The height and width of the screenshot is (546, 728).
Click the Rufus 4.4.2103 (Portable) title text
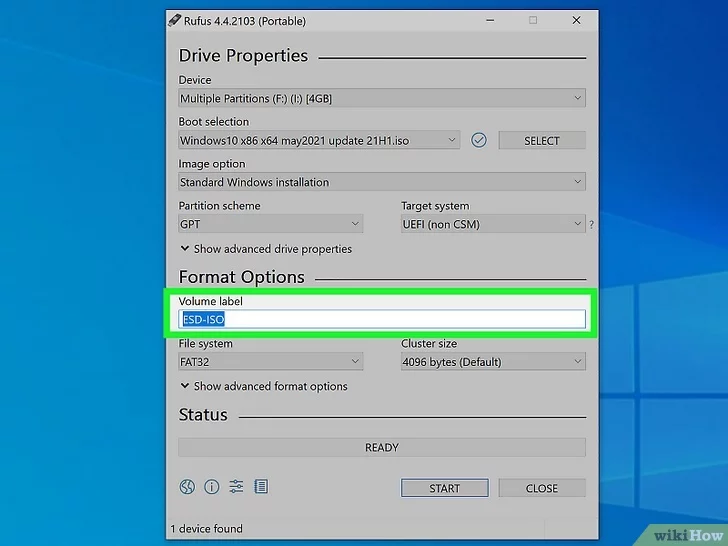pyautogui.click(x=245, y=21)
